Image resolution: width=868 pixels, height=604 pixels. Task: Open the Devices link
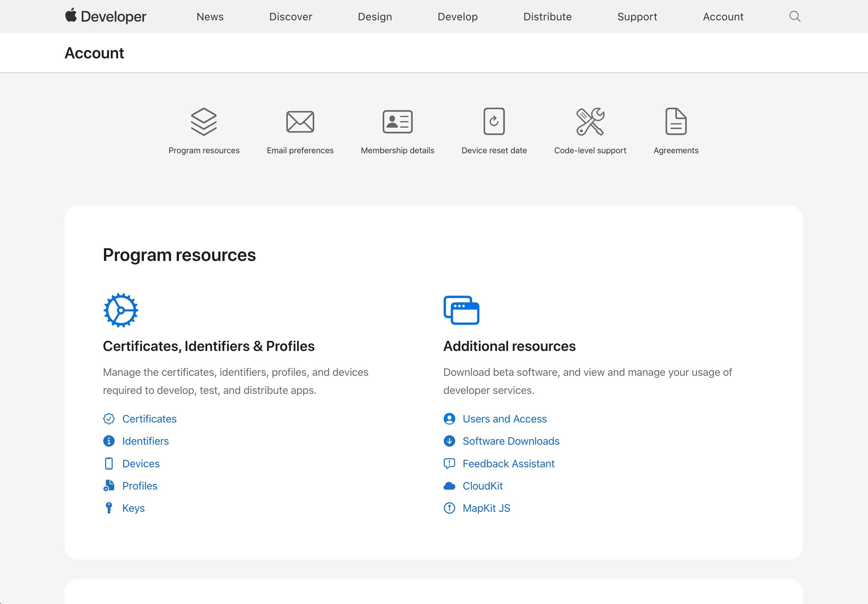[x=141, y=464]
